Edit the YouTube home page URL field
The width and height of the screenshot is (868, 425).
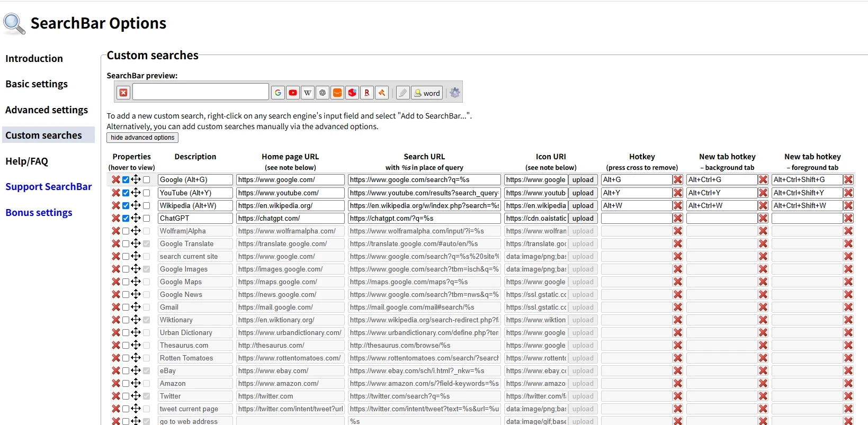click(290, 193)
